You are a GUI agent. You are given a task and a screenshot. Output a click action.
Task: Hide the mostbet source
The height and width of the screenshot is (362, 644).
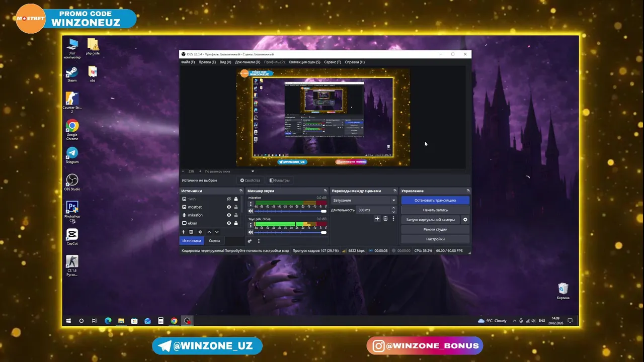pos(229,207)
